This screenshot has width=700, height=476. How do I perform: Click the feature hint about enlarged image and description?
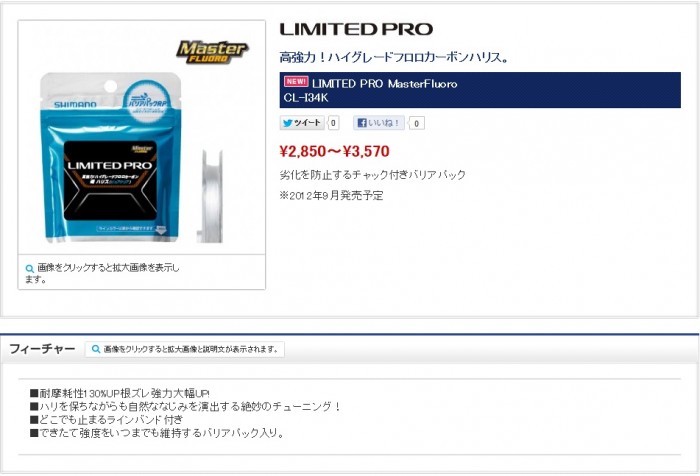184,349
